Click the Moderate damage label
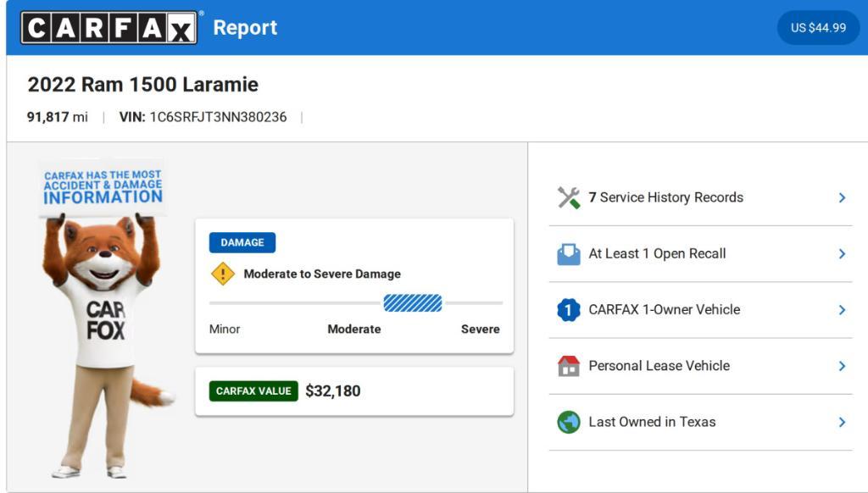 (354, 329)
